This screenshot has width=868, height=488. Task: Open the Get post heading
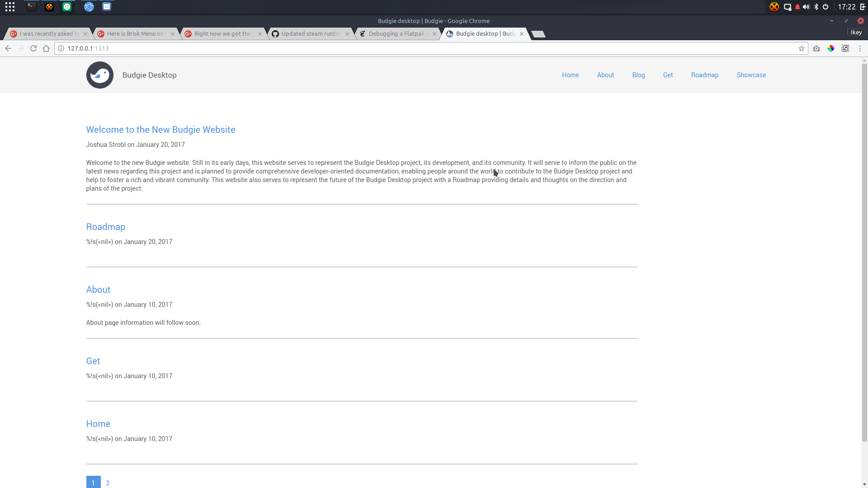(93, 361)
